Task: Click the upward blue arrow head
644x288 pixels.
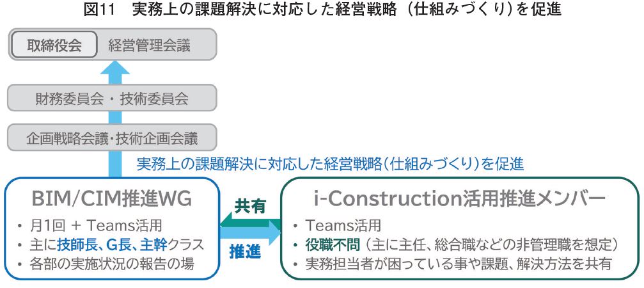Action: 114,69
